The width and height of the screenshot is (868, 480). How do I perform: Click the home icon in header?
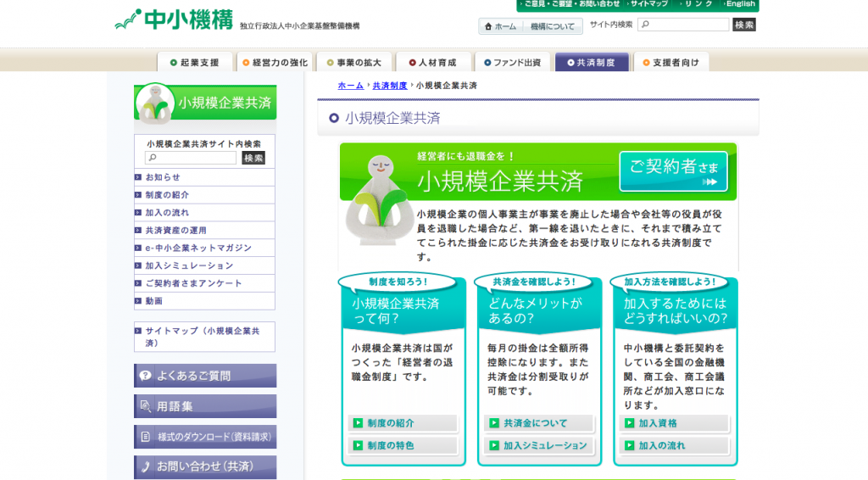click(488, 26)
